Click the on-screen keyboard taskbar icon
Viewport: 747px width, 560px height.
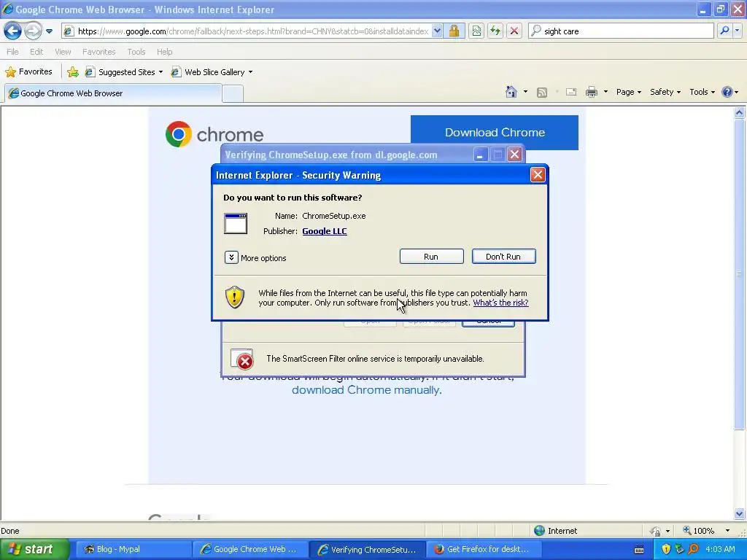pyautogui.click(x=639, y=550)
